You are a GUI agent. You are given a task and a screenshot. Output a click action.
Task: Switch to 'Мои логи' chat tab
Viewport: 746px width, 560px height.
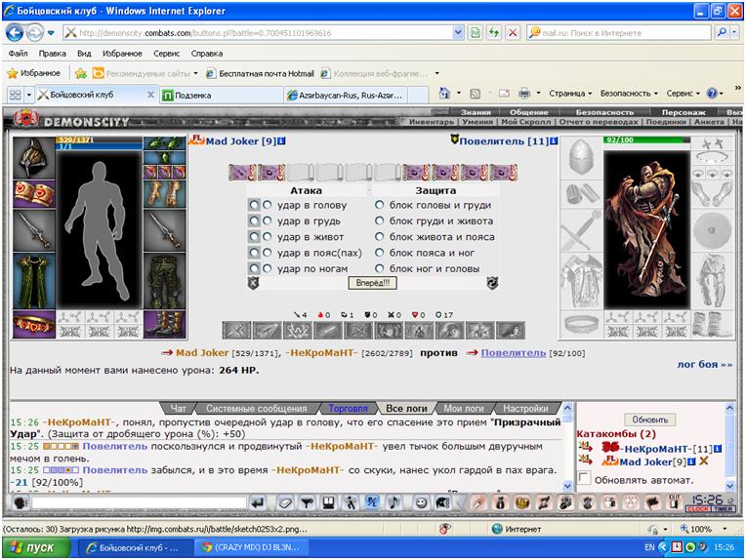click(464, 408)
